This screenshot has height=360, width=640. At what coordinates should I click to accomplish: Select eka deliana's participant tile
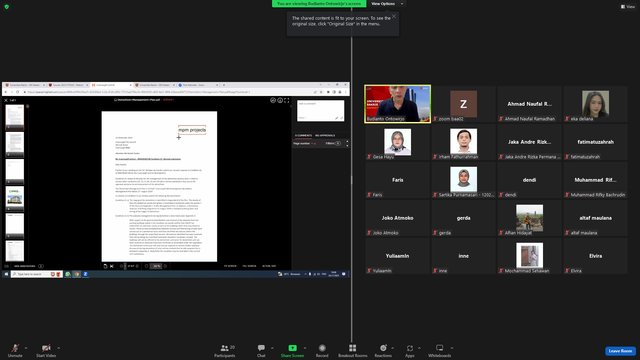pyautogui.click(x=596, y=104)
